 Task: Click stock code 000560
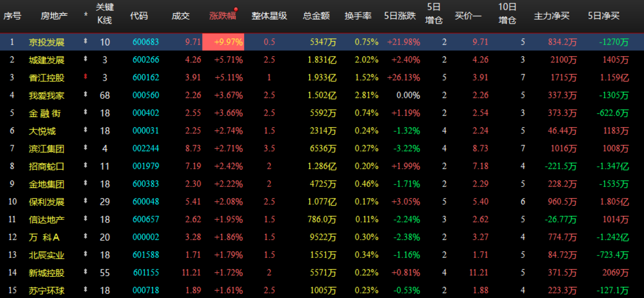click(x=146, y=95)
